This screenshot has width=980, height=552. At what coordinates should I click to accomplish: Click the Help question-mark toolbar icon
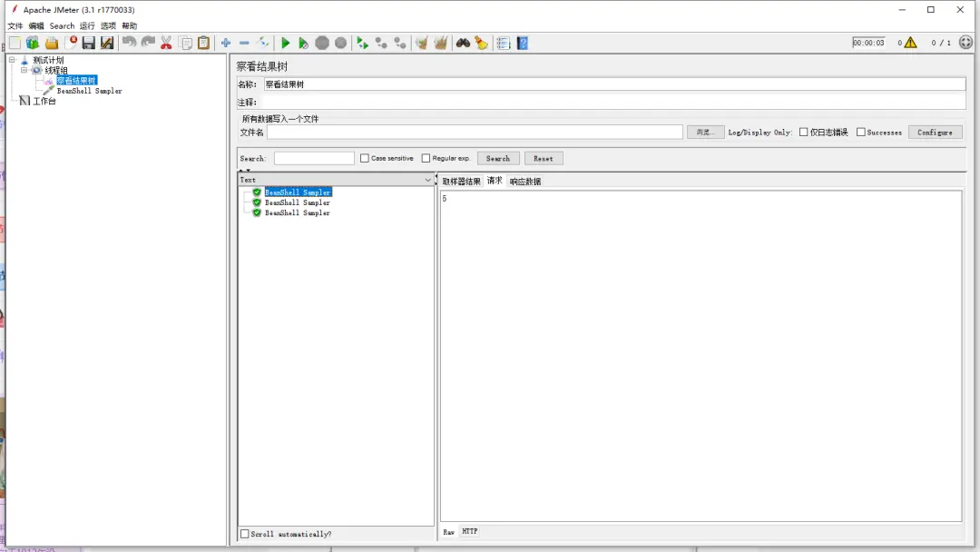click(523, 43)
